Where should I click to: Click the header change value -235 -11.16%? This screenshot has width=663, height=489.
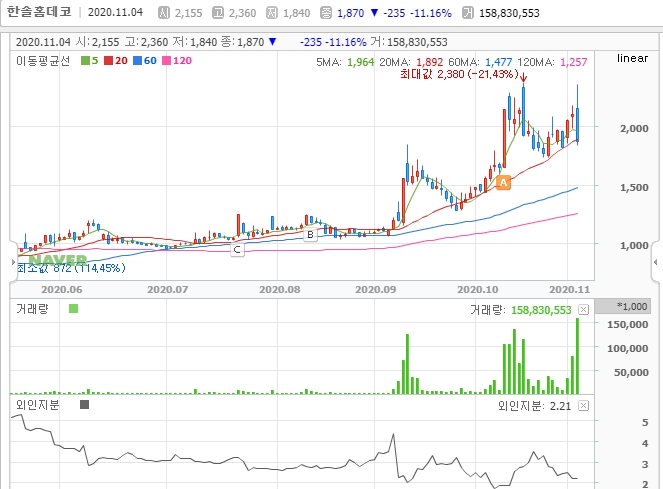(417, 13)
